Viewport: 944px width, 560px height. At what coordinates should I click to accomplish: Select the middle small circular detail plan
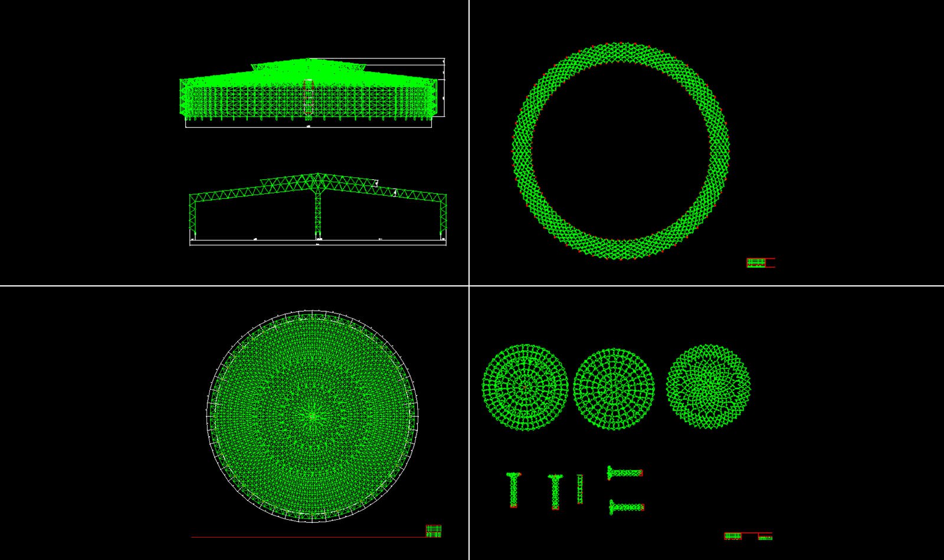click(614, 388)
